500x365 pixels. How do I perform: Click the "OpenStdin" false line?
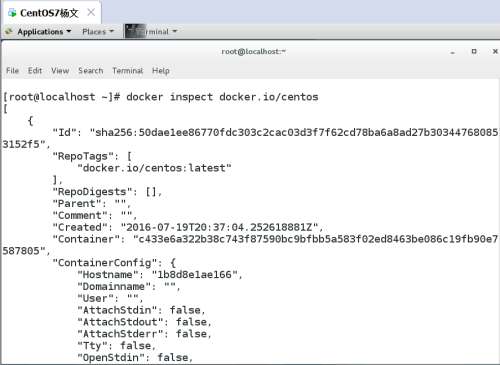click(135, 357)
